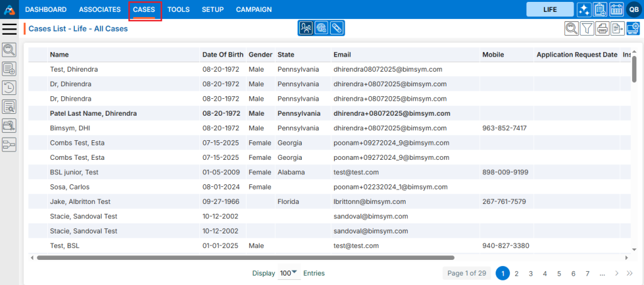Select the people view toggle icon

pyautogui.click(x=306, y=28)
